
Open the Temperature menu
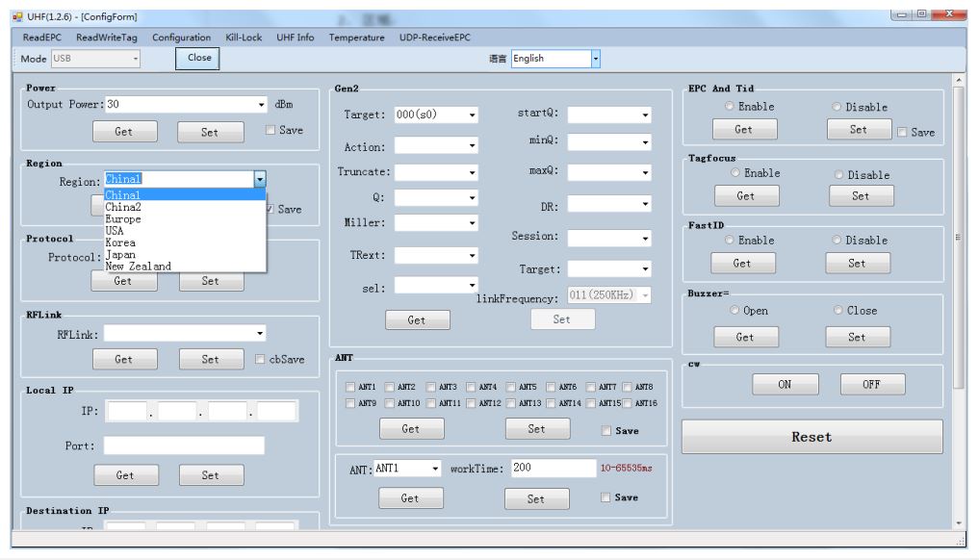point(356,38)
